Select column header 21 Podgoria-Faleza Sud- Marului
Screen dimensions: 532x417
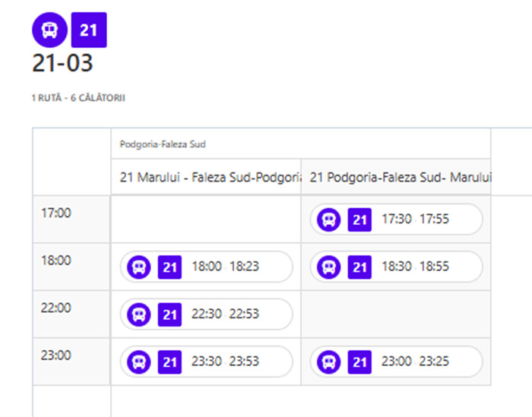coord(397,178)
